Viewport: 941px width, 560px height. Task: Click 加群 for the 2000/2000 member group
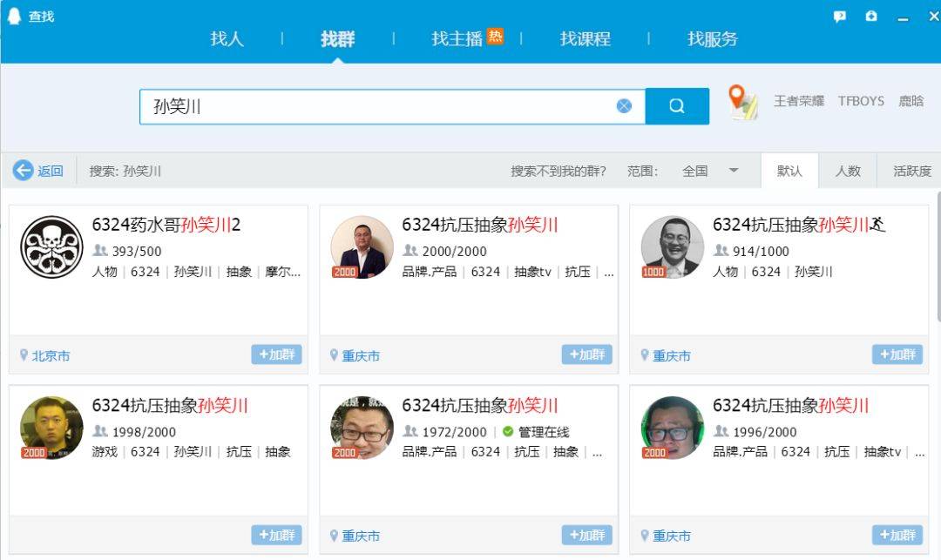pos(586,354)
